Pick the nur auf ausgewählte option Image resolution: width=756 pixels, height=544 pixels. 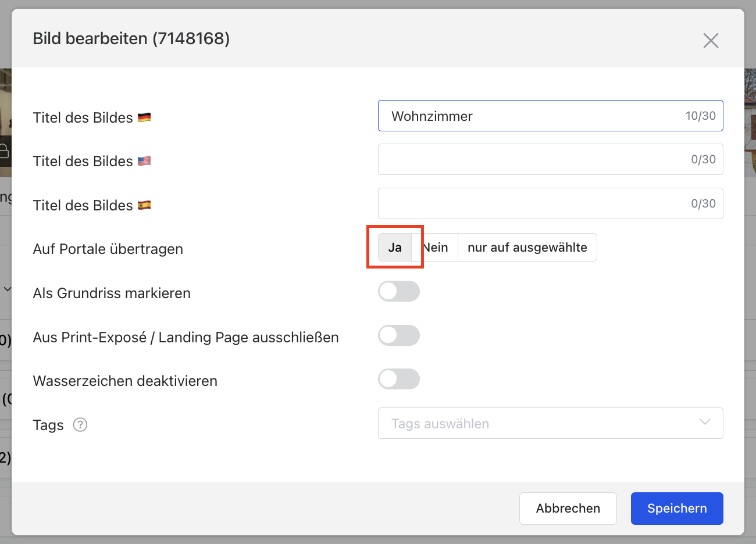click(x=527, y=248)
